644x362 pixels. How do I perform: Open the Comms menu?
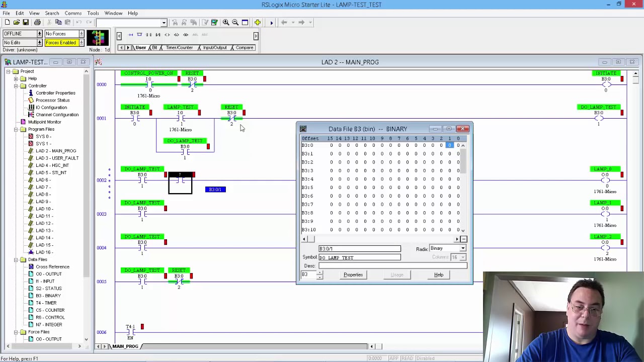pos(73,13)
